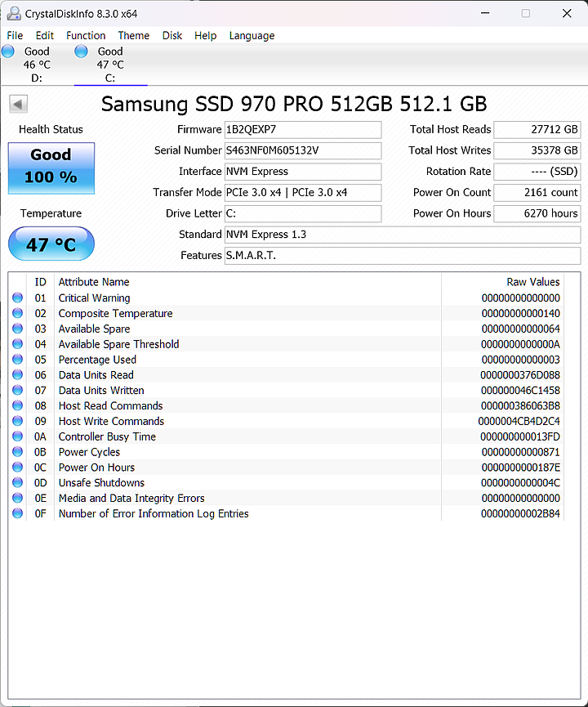Select the Data Units Written attribute name

click(x=101, y=391)
